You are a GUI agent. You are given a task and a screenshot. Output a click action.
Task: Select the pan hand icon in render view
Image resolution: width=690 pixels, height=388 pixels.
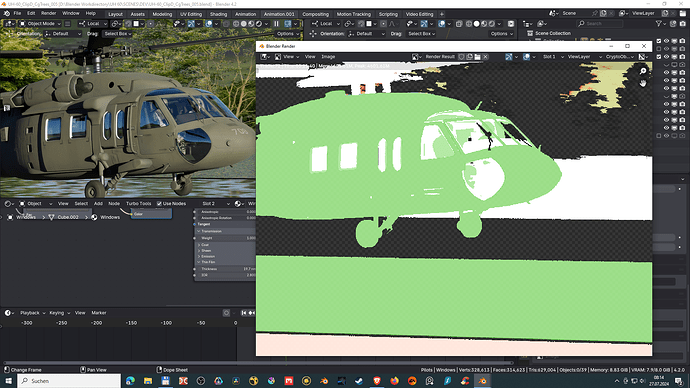click(643, 83)
